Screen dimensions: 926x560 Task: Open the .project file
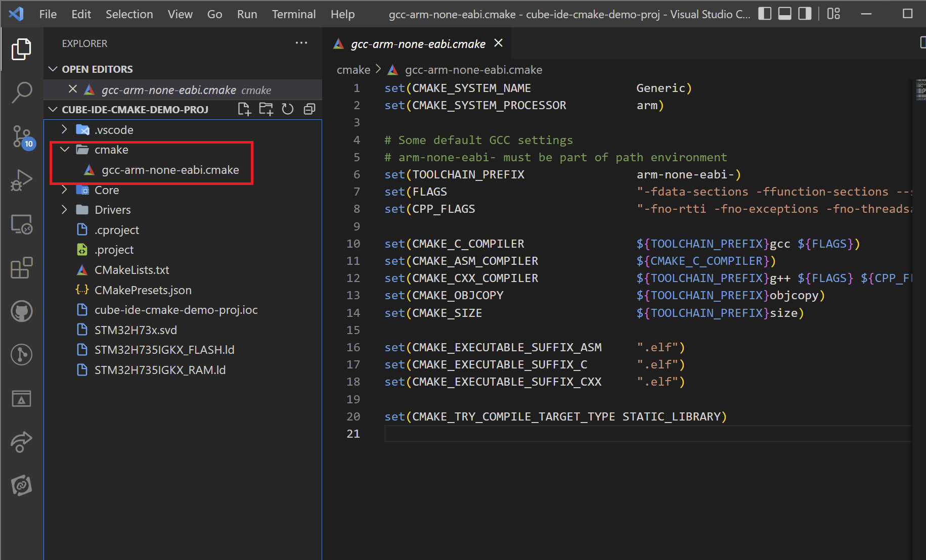[x=114, y=250]
